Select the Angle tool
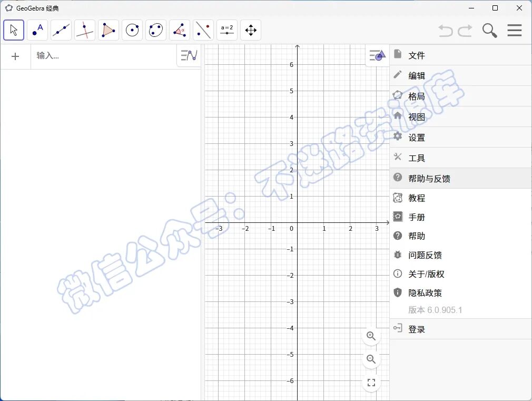 (180, 30)
